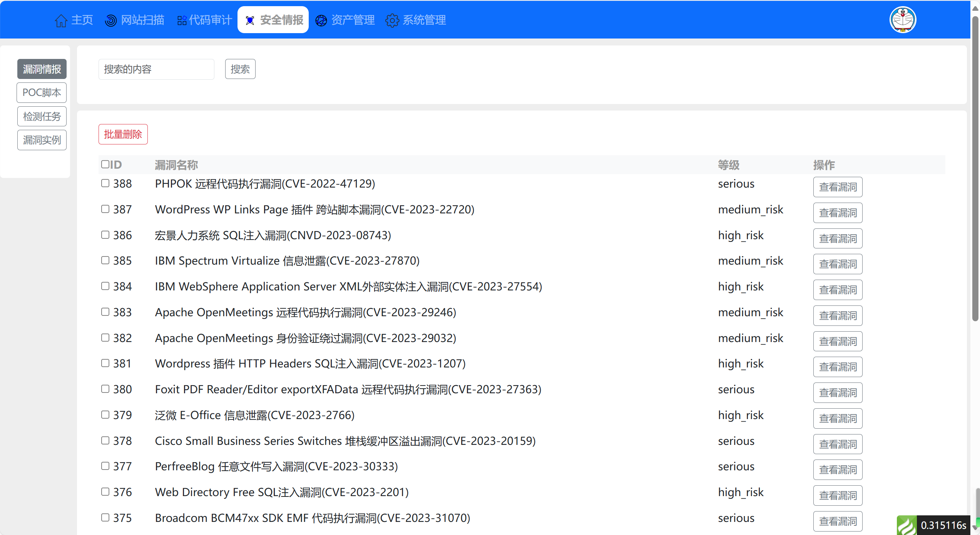Click the bug icon for 安全情报
Image resolution: width=980 pixels, height=535 pixels.
[x=250, y=20]
